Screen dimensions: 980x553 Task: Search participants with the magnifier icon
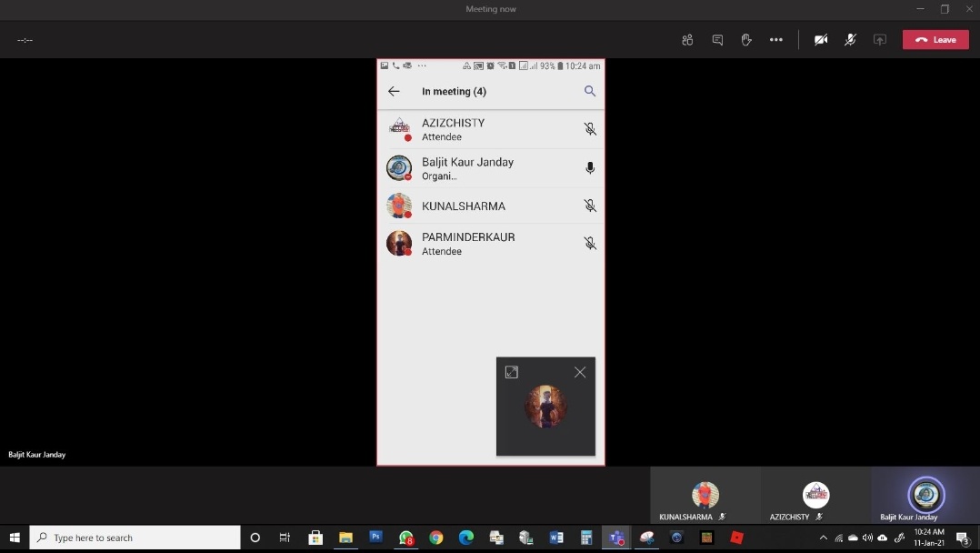[x=589, y=91]
